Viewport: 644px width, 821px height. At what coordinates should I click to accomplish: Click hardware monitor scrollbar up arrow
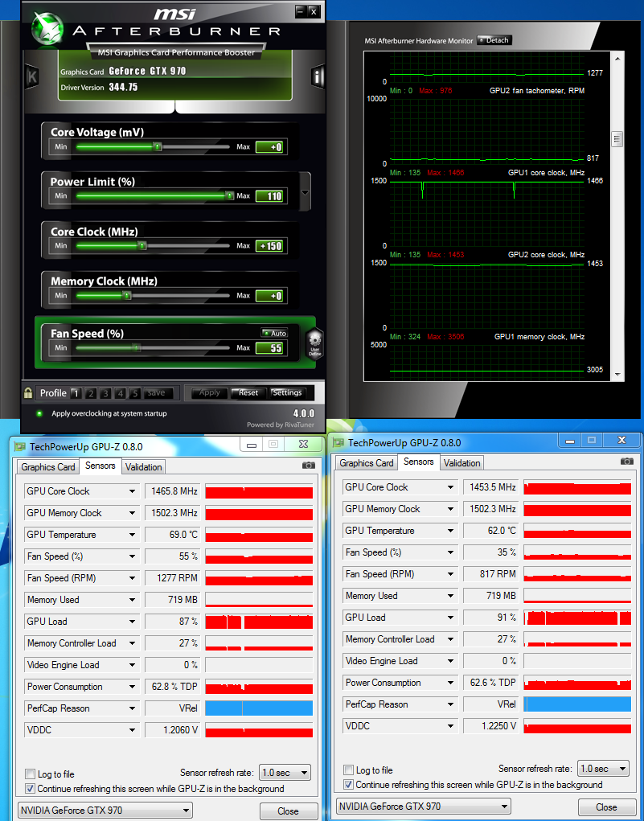point(617,58)
